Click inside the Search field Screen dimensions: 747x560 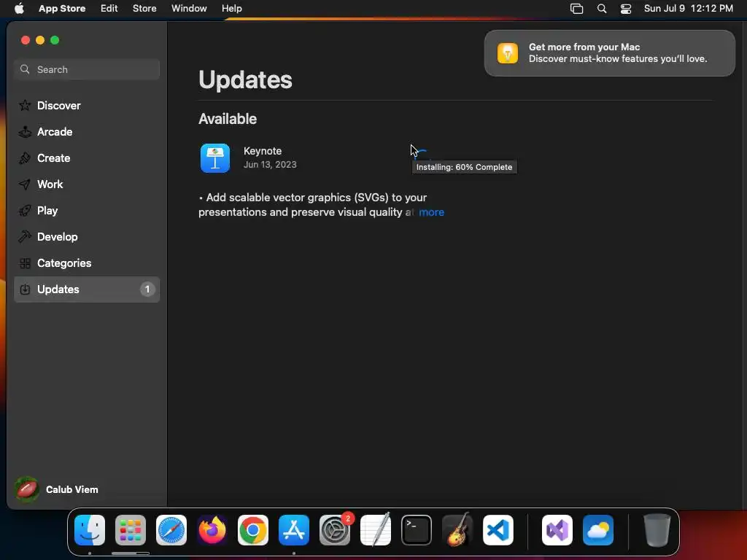coord(87,69)
